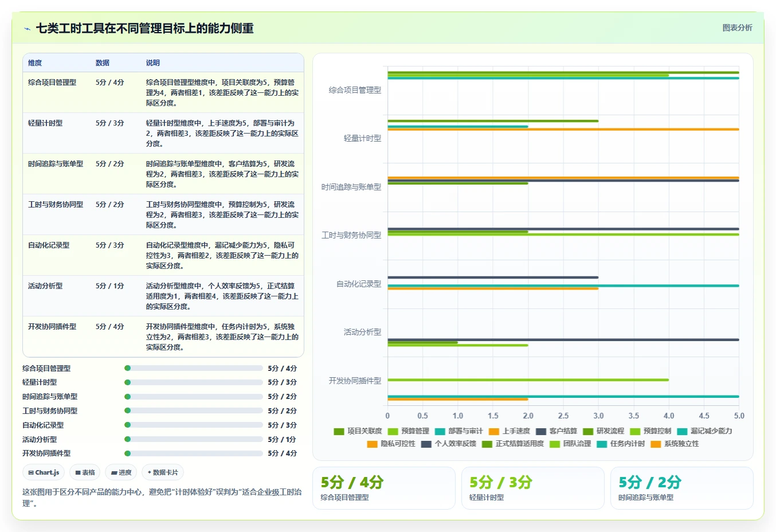
Task: Click the chart title heading 七类工时工具
Action: pyautogui.click(x=144, y=28)
